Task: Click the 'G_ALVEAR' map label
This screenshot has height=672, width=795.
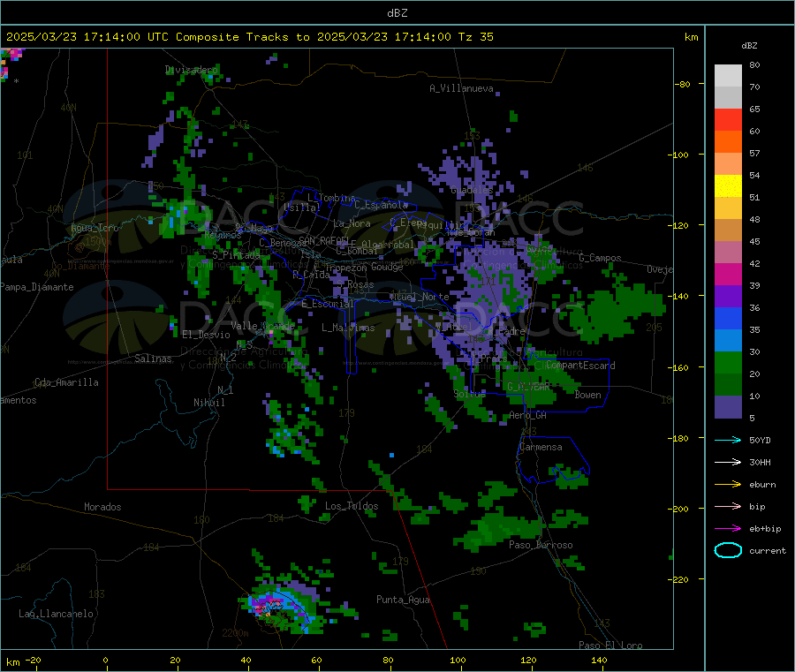Action: point(528,386)
